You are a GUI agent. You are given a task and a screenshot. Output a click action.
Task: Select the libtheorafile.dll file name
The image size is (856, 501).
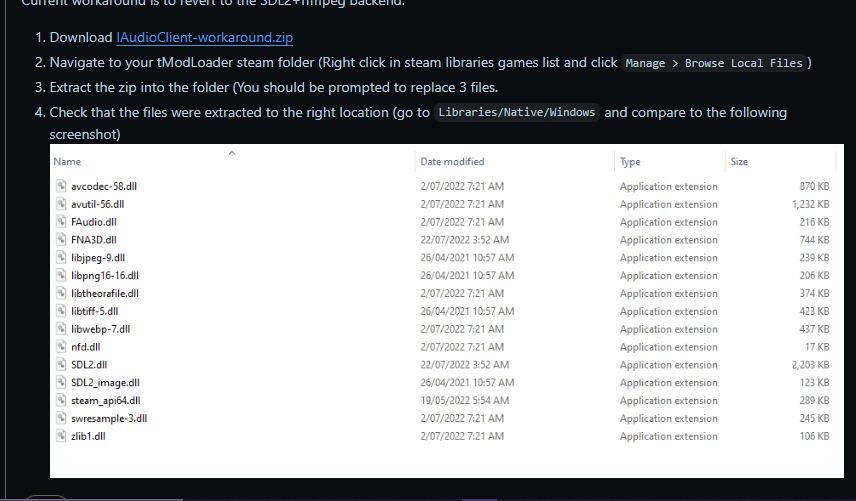click(x=105, y=294)
